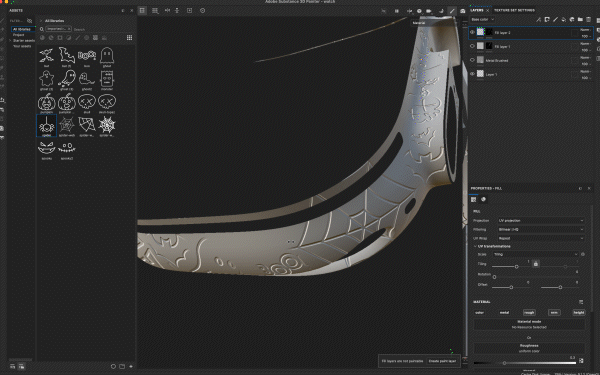The height and width of the screenshot is (375, 600).
Task: Expand the All libraries breadcrumb chevron
Action: tap(41, 21)
